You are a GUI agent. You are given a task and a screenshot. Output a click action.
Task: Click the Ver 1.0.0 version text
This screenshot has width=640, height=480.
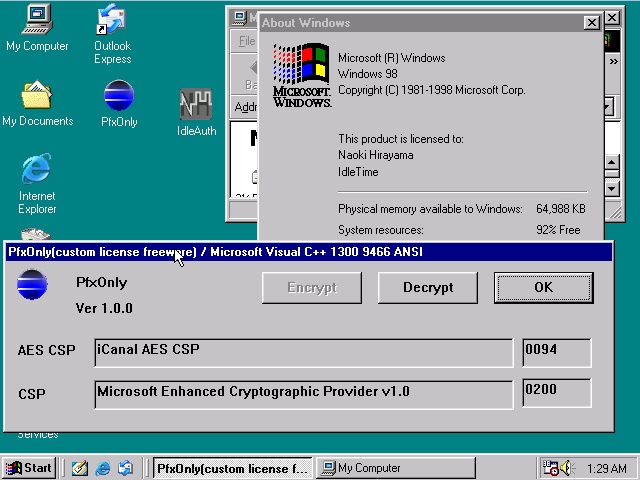[104, 308]
